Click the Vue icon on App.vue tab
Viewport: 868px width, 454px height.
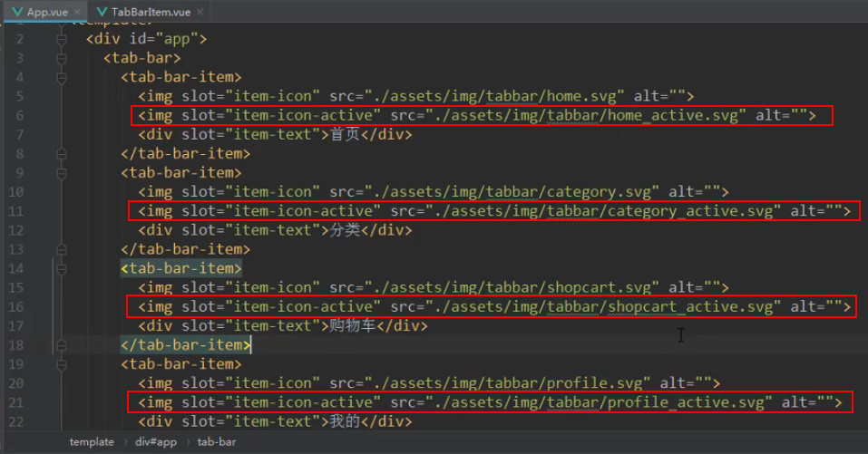(18, 12)
